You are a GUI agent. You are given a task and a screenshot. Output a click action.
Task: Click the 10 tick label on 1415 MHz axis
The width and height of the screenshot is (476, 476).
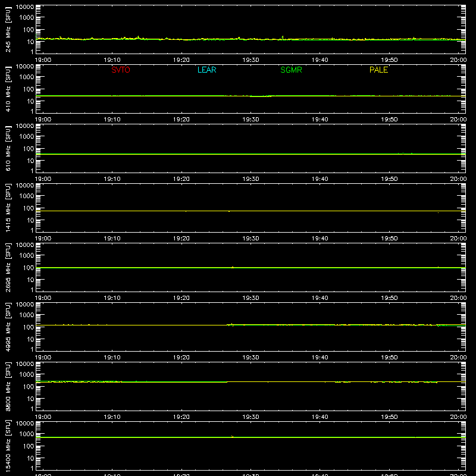pyautogui.click(x=30, y=220)
